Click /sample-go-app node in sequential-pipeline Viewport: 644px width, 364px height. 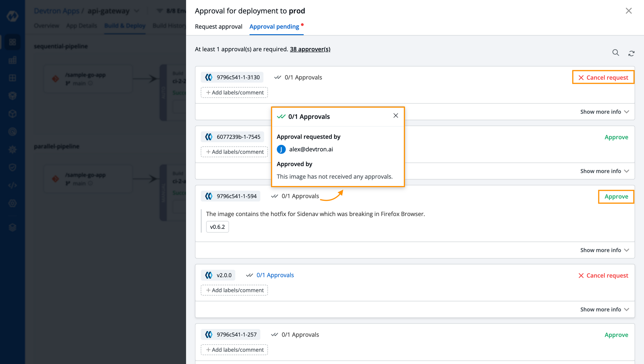88,79
